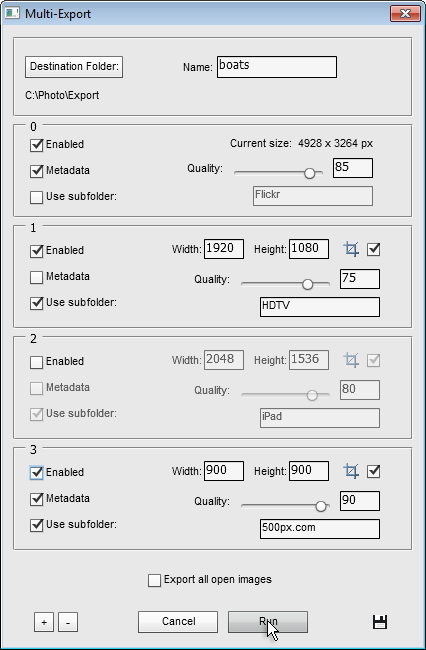Uncheck the crop checkbox in section 1
This screenshot has height=650, width=426.
coord(373,250)
